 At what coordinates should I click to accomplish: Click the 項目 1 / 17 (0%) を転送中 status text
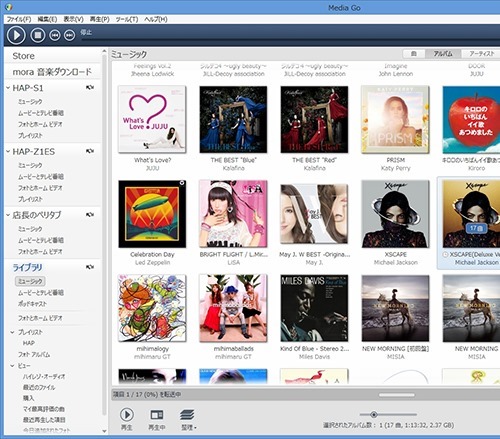[x=147, y=395]
